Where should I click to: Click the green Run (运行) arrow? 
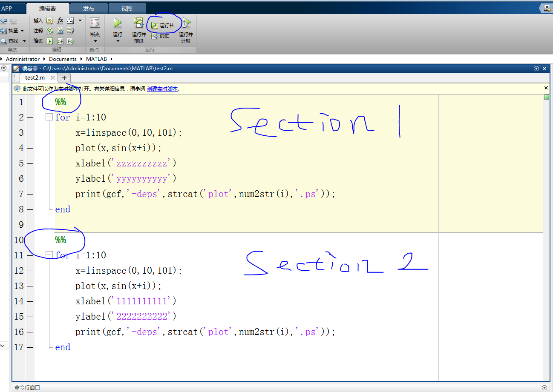coord(118,23)
